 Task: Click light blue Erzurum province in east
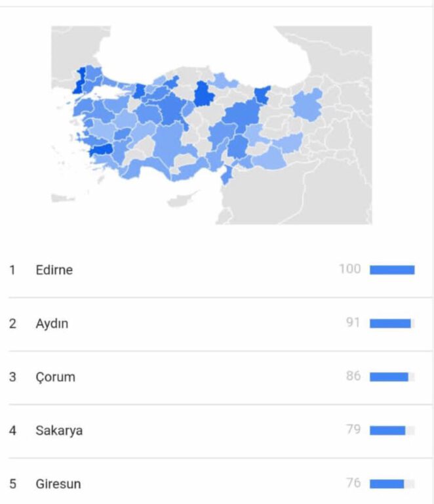[x=307, y=105]
